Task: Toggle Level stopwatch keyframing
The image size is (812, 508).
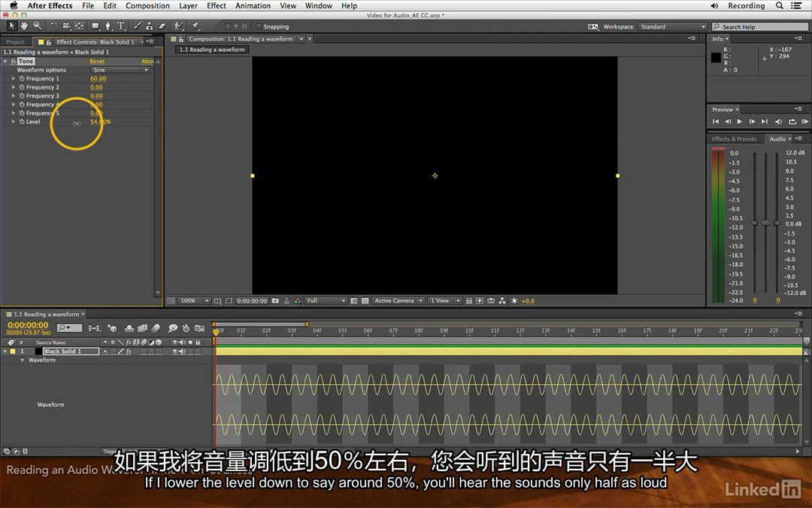Action: point(22,122)
